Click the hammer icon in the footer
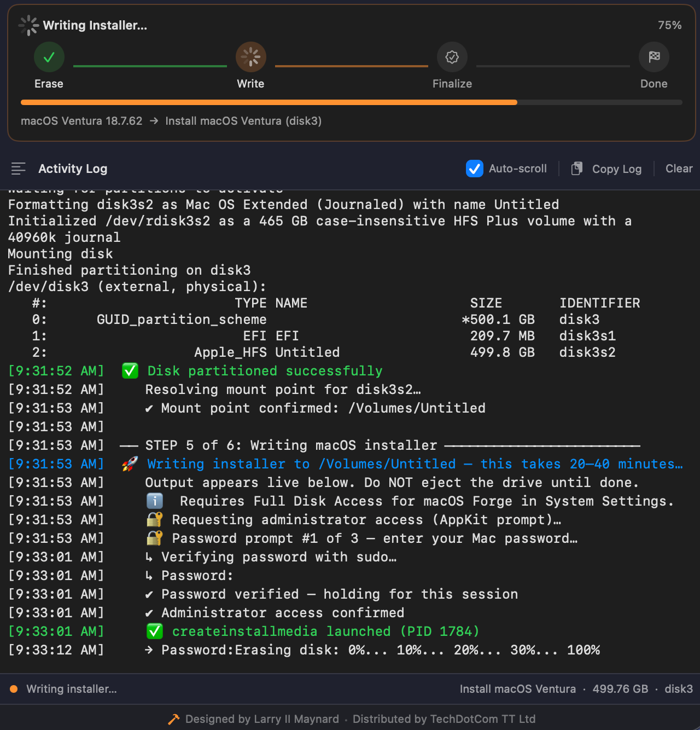This screenshot has width=700, height=730. point(173,719)
